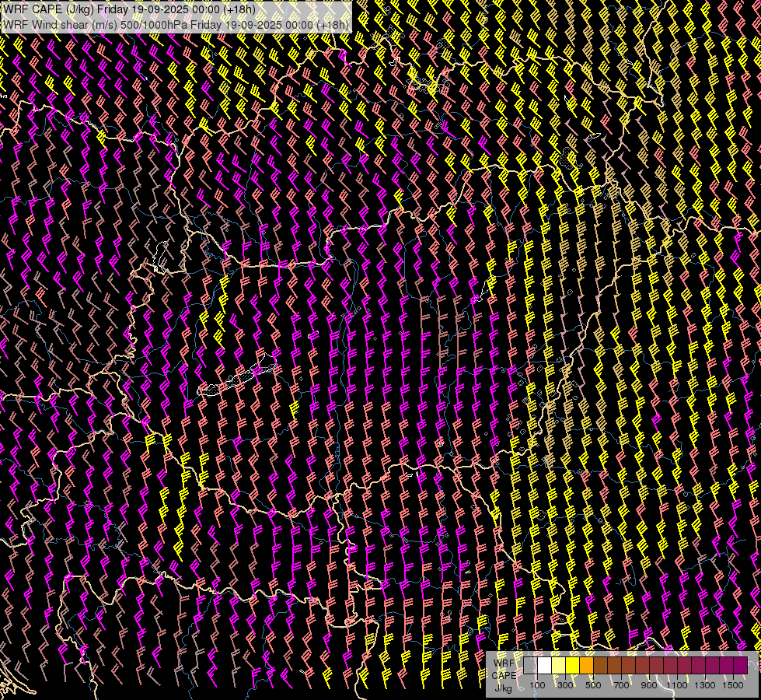Click the '1300' legend value
761x700 pixels.
point(705,685)
